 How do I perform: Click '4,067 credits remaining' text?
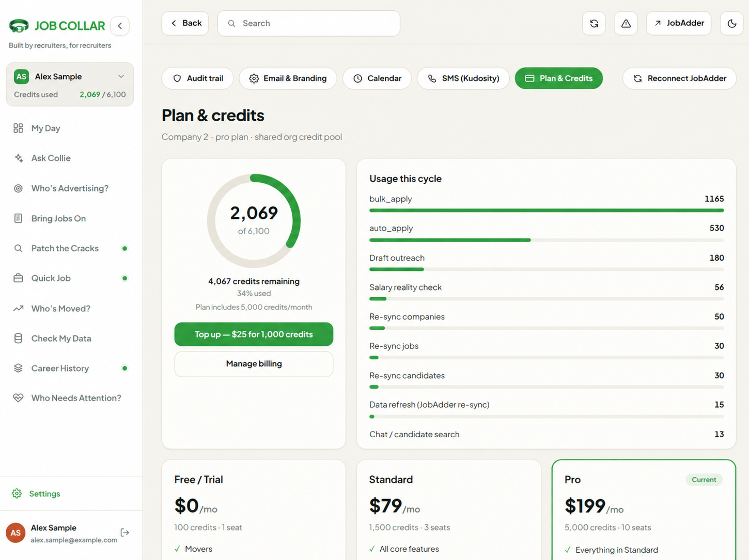click(254, 281)
